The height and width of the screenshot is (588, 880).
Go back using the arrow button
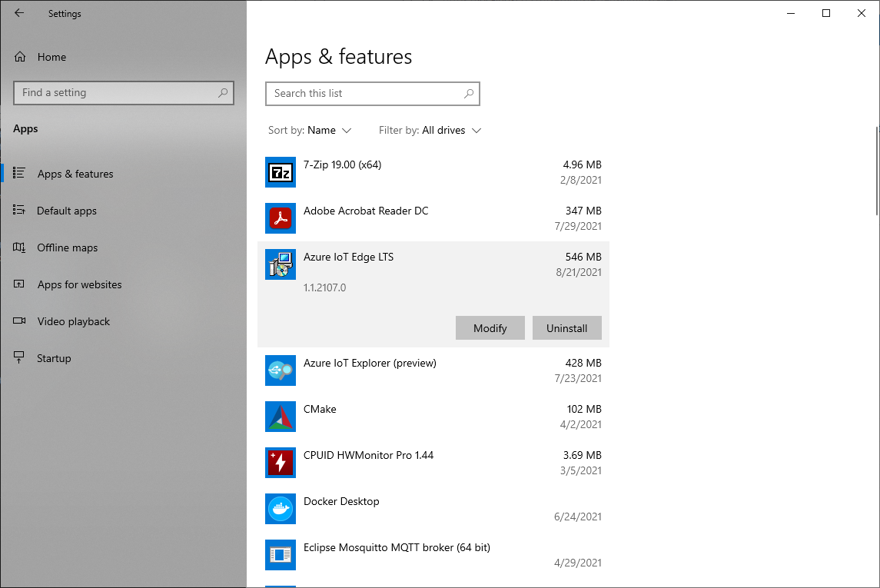[x=18, y=13]
